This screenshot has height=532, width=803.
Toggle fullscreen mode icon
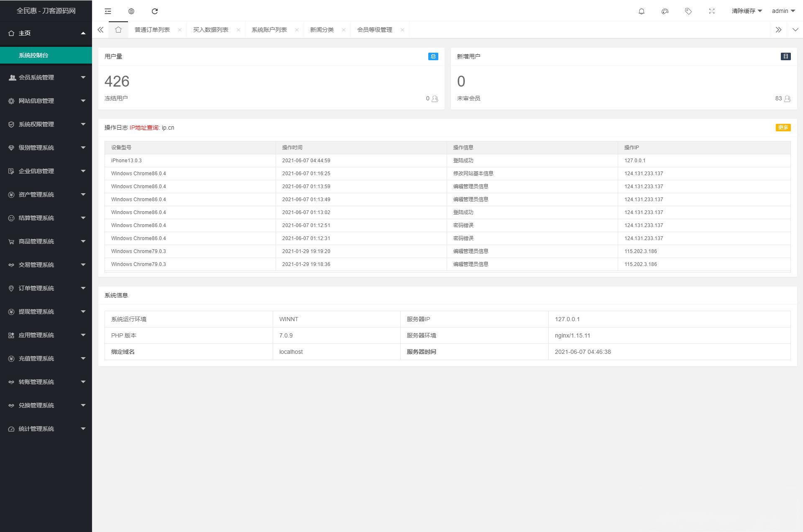click(x=712, y=11)
